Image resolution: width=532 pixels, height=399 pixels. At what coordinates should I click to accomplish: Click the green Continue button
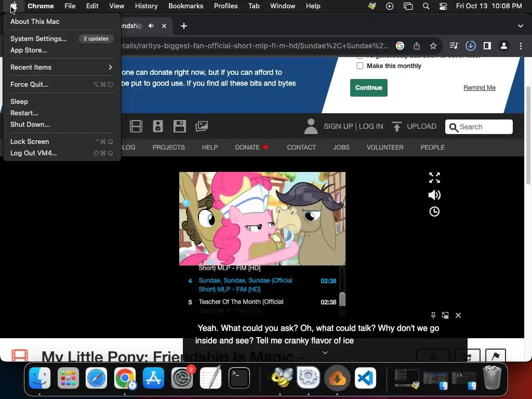click(368, 87)
